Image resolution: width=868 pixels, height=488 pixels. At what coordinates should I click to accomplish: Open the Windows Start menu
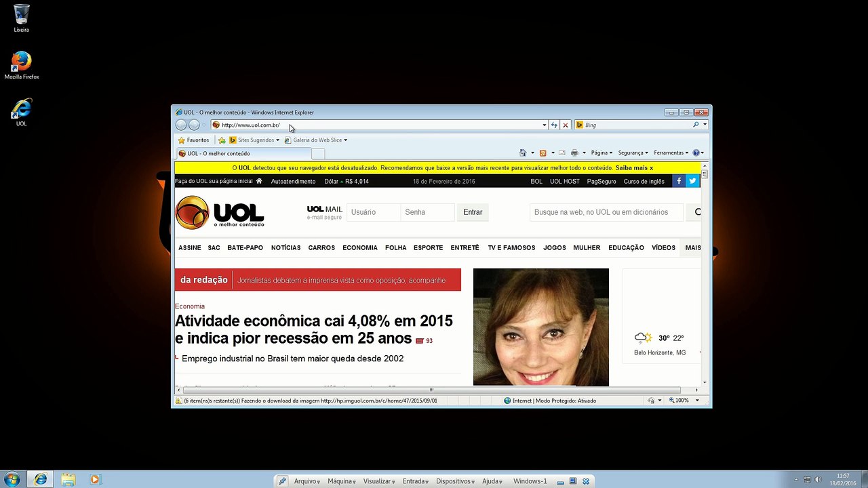coord(12,480)
